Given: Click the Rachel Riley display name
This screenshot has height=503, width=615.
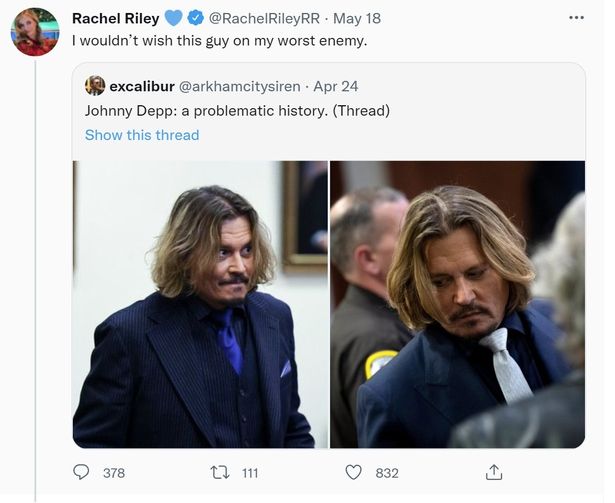Looking at the screenshot, I should [x=115, y=18].
